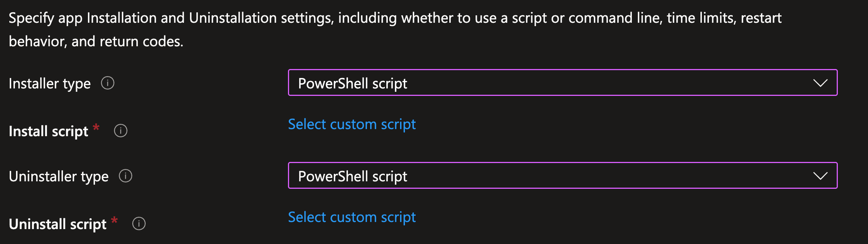Show info tooltip for Uninstaller type
Screen dimensions: 868x244
tap(126, 176)
